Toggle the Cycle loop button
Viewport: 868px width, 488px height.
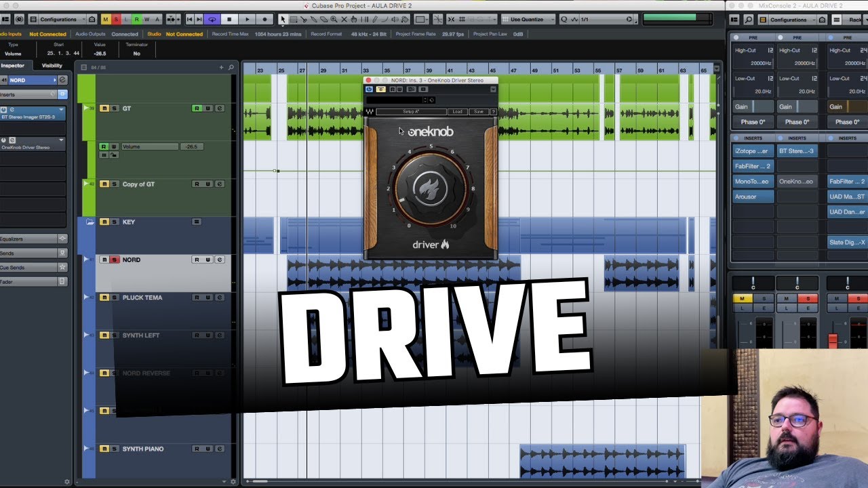(212, 19)
